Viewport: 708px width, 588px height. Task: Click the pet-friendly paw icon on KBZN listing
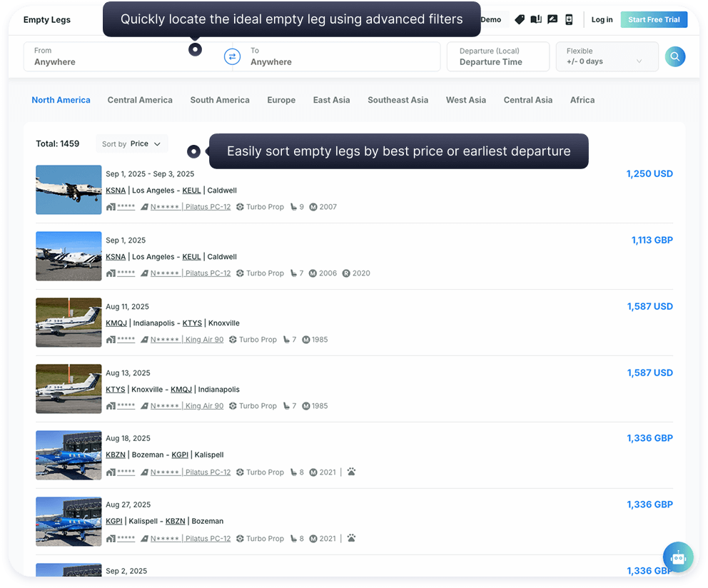(x=350, y=472)
